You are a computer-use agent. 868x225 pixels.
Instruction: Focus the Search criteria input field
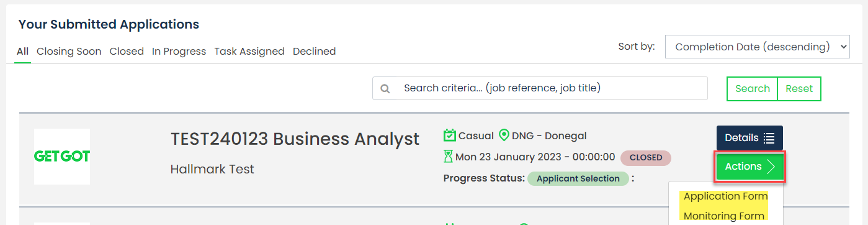click(x=540, y=88)
